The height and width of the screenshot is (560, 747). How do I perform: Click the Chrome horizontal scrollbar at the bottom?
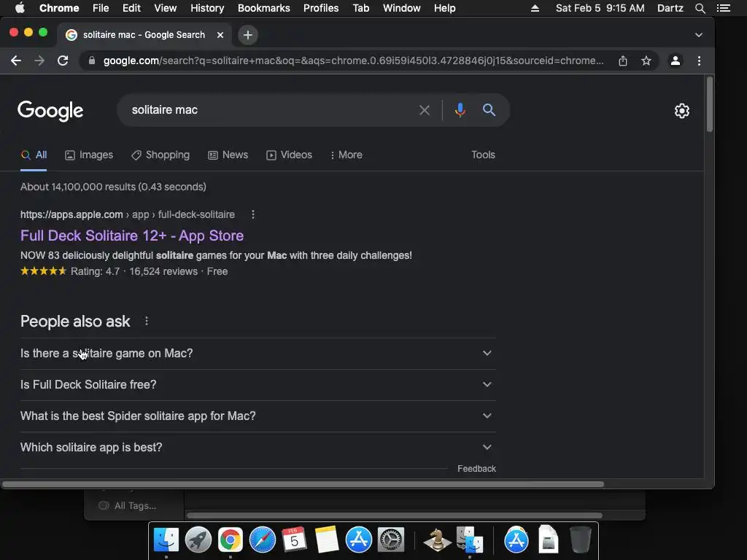coord(303,485)
